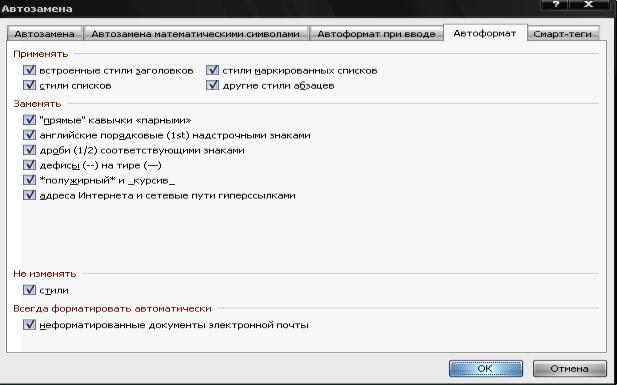This screenshot has height=385, width=617.
Task: Disable "прямые" кавычки «парными» option
Action: 30,120
